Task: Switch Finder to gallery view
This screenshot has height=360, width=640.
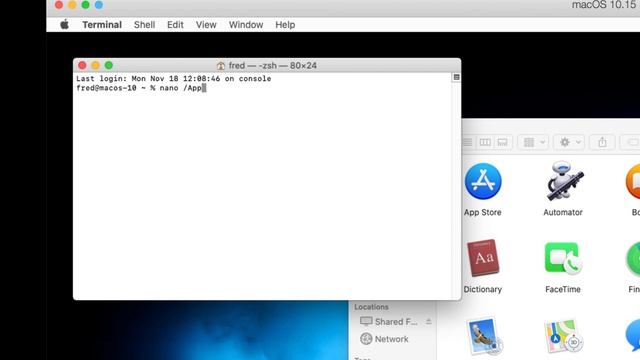Action: click(502, 142)
